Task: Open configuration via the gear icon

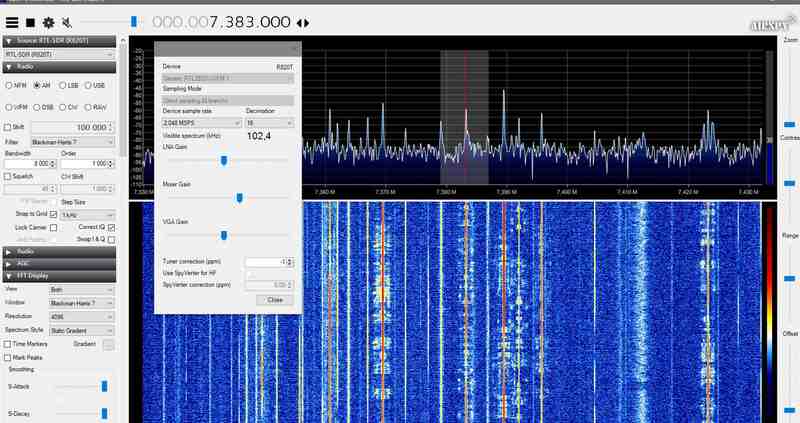Action: (48, 22)
